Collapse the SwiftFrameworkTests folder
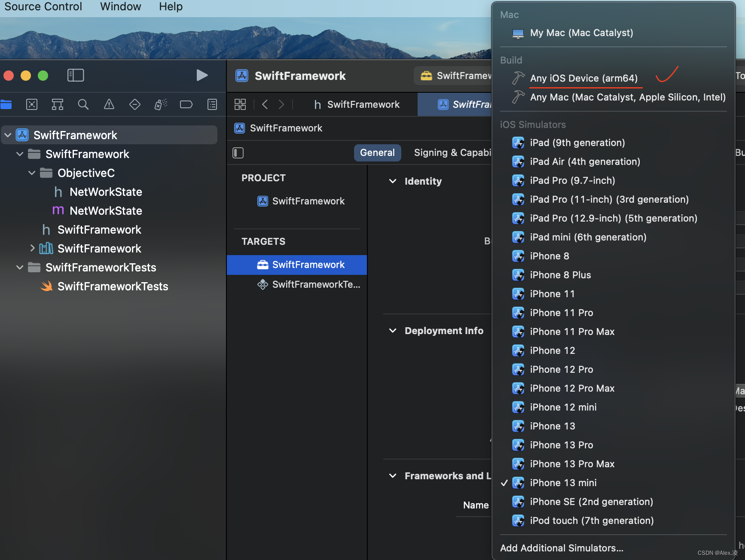Viewport: 745px width, 560px height. click(20, 267)
